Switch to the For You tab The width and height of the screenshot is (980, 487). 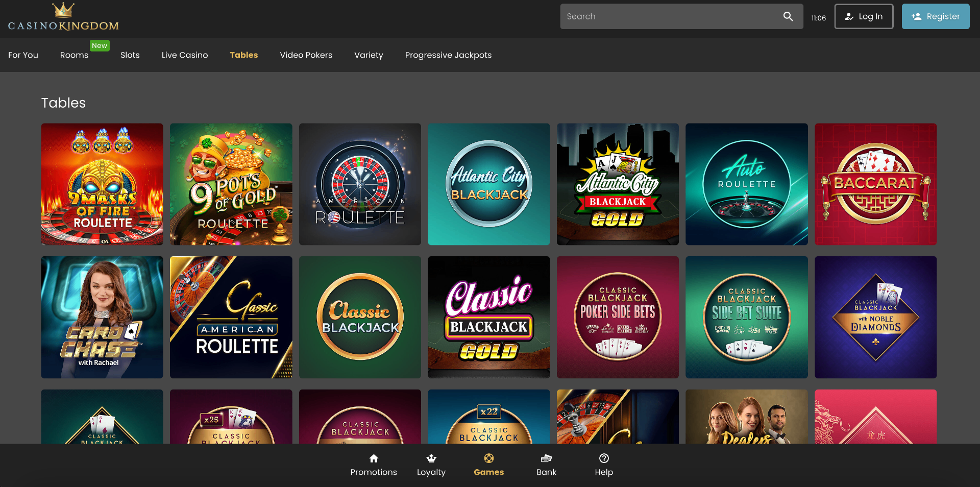[x=23, y=55]
